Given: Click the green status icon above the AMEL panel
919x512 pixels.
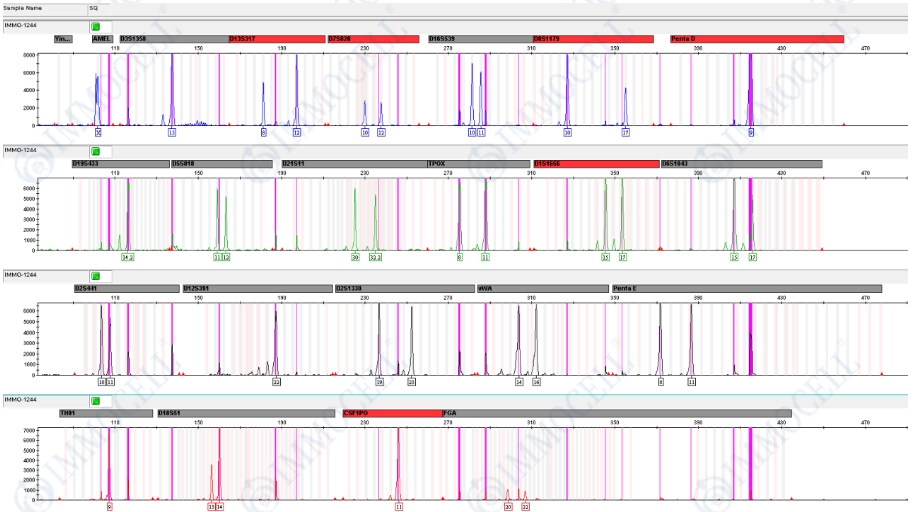Looking at the screenshot, I should (96, 26).
